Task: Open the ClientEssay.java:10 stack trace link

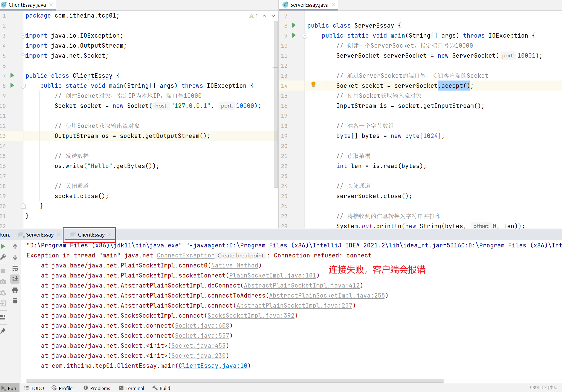Action: pos(213,366)
